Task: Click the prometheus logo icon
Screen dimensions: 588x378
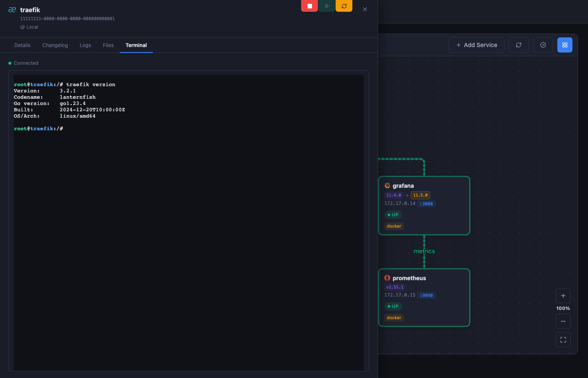Action: pyautogui.click(x=387, y=278)
